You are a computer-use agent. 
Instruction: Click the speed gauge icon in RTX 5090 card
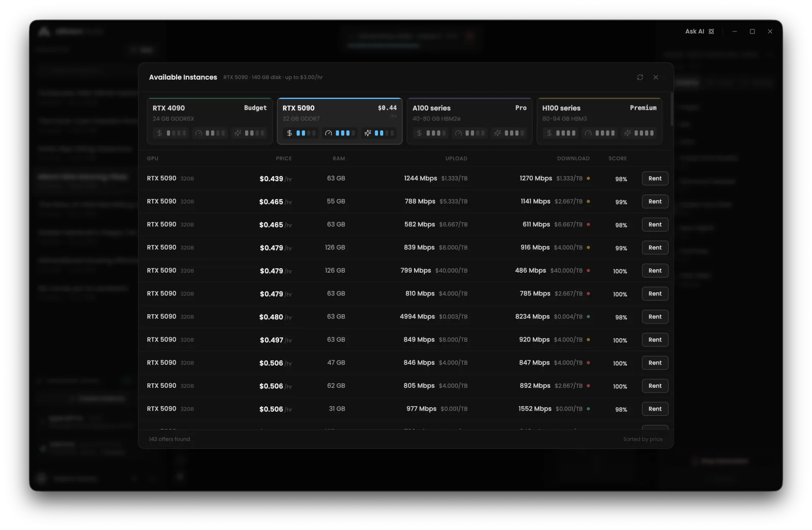click(x=328, y=133)
